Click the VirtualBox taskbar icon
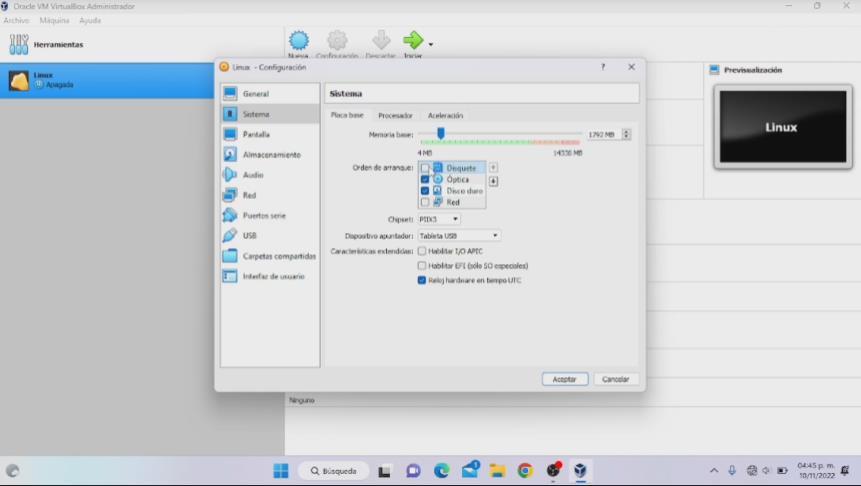 (x=580, y=471)
